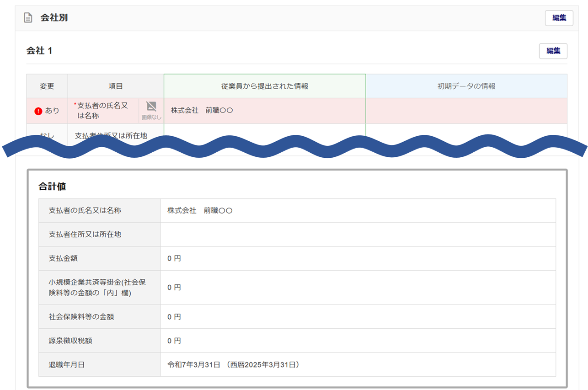Image resolution: width=588 pixels, height=390 pixels.
Task: Click the document icon beside 会社別
Action: pos(28,18)
